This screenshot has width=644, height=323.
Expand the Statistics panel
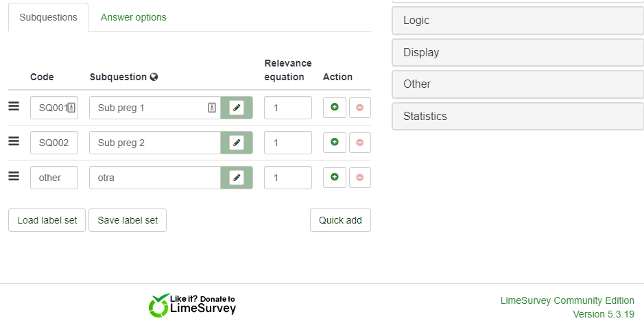point(518,117)
